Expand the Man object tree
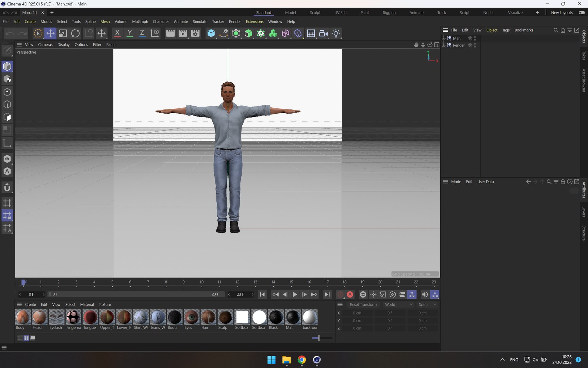588x368 pixels. [444, 38]
